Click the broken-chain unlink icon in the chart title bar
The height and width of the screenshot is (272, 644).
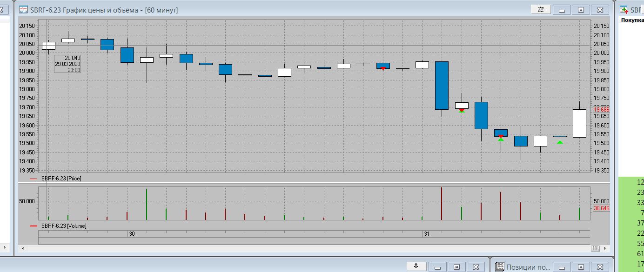click(541, 10)
